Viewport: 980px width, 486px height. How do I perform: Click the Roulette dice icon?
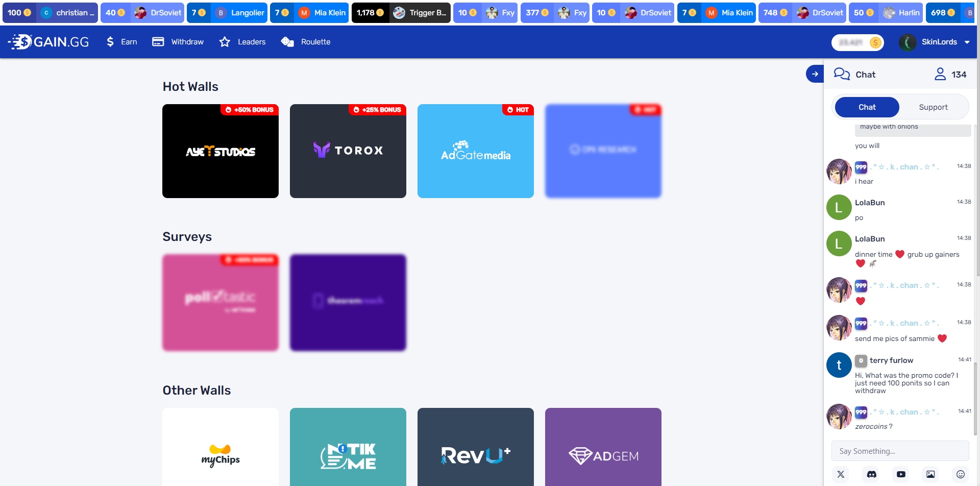click(x=287, y=42)
